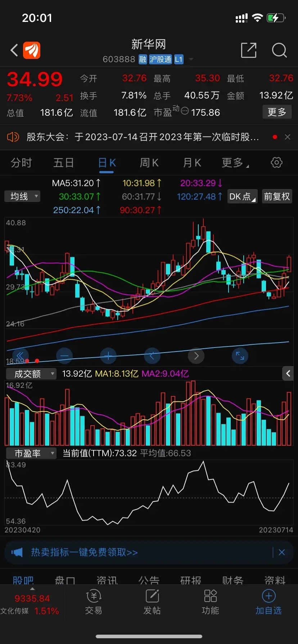This screenshot has height=644, width=298.
Task: Toggle the 前复权 price adjustment
Action: pos(277,197)
